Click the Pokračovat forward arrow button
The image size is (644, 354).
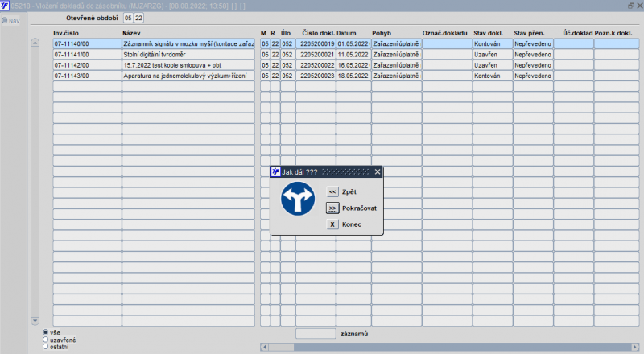(x=332, y=208)
